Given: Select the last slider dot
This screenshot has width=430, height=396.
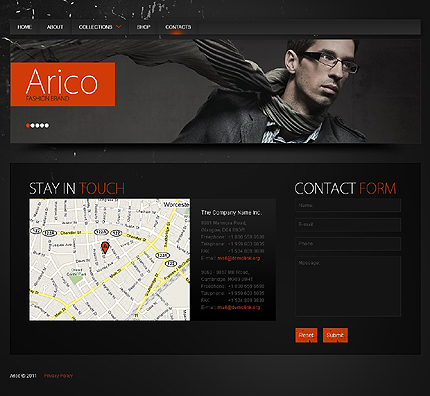Looking at the screenshot, I should [47, 125].
